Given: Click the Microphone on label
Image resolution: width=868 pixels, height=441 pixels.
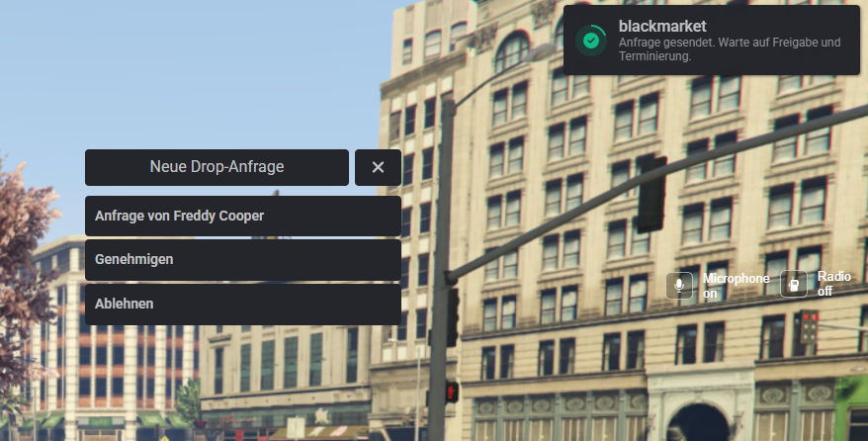Looking at the screenshot, I should tap(737, 286).
